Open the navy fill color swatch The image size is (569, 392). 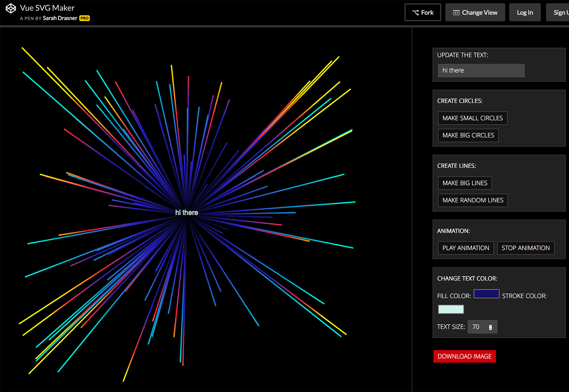[486, 294]
